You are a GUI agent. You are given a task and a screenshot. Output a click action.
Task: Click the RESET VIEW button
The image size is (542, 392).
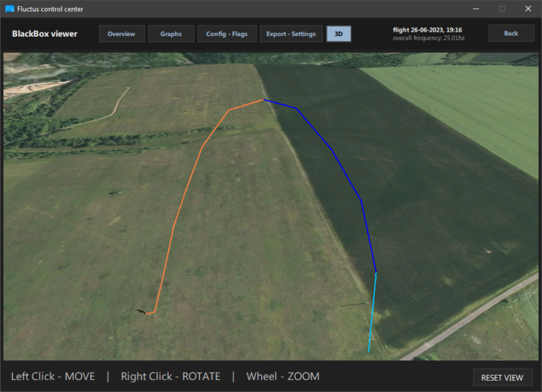coord(502,377)
